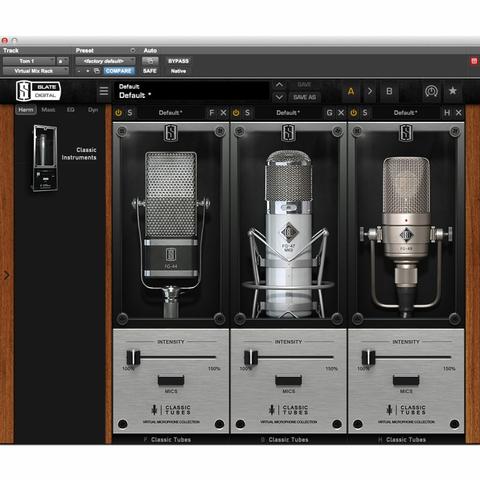Click the star favorites icon

pyautogui.click(x=452, y=91)
